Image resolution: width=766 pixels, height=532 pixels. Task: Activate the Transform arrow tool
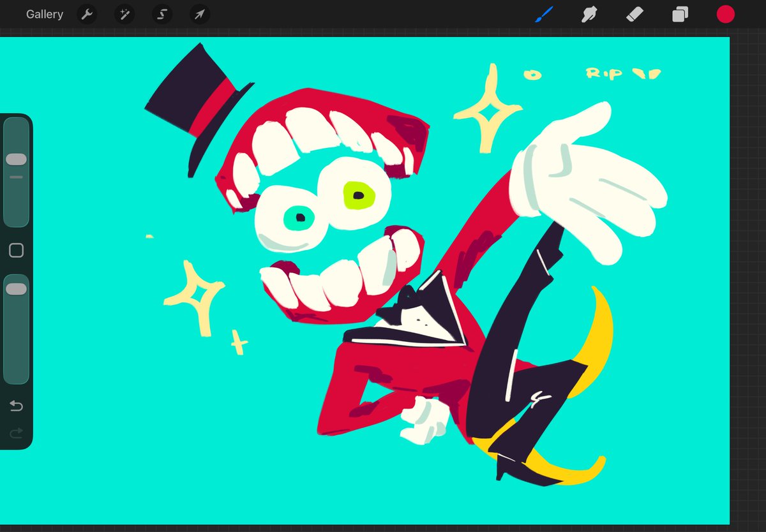[x=200, y=14]
